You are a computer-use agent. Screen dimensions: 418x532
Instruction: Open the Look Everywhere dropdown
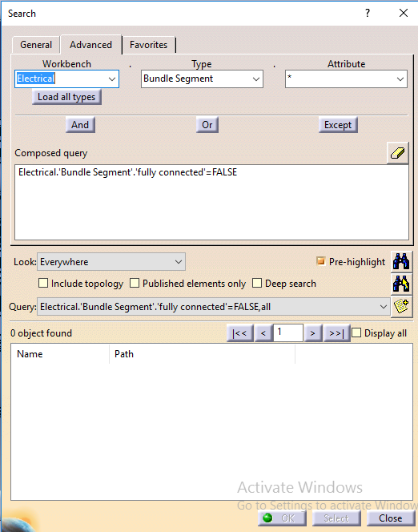point(111,261)
